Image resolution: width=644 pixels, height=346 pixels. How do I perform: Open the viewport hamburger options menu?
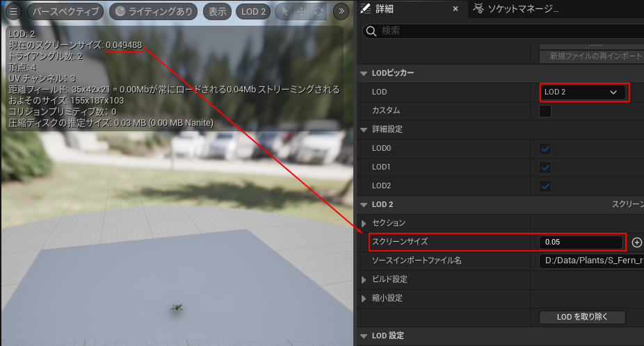tap(14, 12)
